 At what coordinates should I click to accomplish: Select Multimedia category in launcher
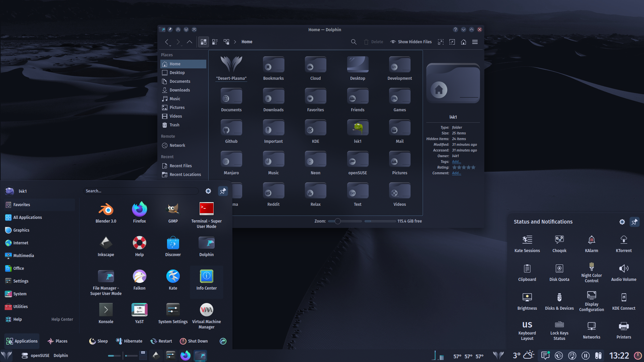[x=40, y=256]
